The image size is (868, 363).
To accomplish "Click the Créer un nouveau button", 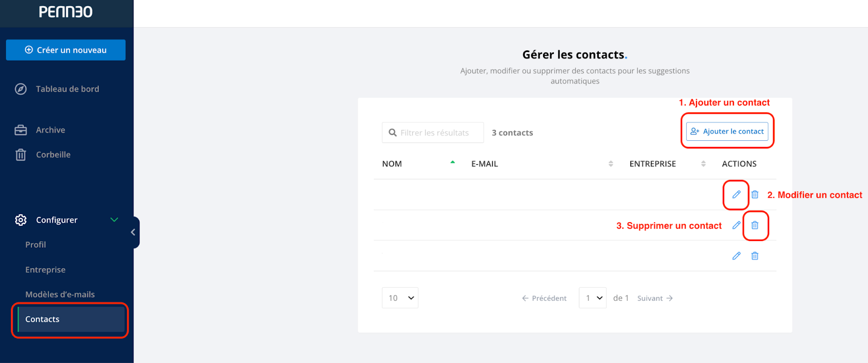I will pyautogui.click(x=66, y=50).
